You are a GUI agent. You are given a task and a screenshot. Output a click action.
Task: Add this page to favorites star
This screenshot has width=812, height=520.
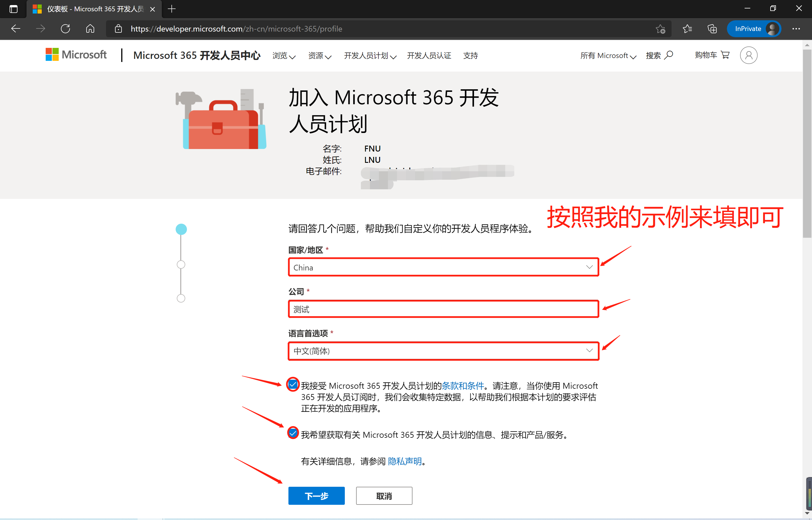pyautogui.click(x=660, y=29)
